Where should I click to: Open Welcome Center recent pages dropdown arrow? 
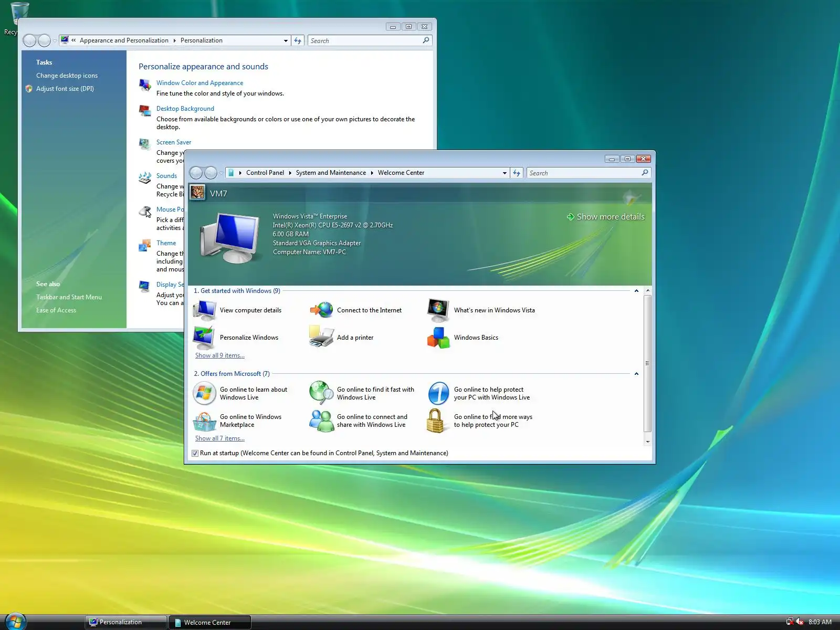pyautogui.click(x=221, y=173)
